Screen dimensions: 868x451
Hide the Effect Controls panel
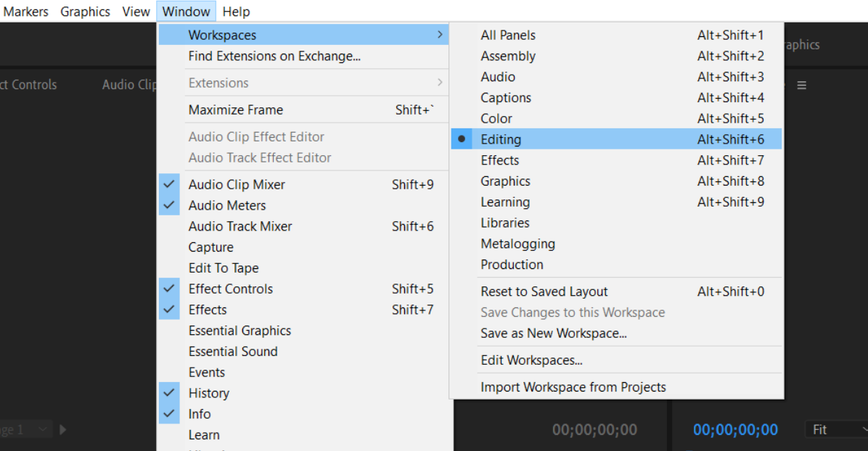(231, 289)
